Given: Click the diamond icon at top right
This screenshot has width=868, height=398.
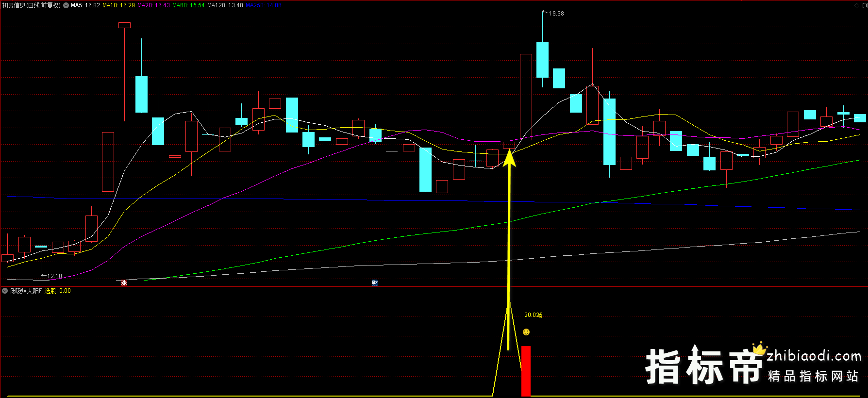Looking at the screenshot, I should tap(856, 6).
